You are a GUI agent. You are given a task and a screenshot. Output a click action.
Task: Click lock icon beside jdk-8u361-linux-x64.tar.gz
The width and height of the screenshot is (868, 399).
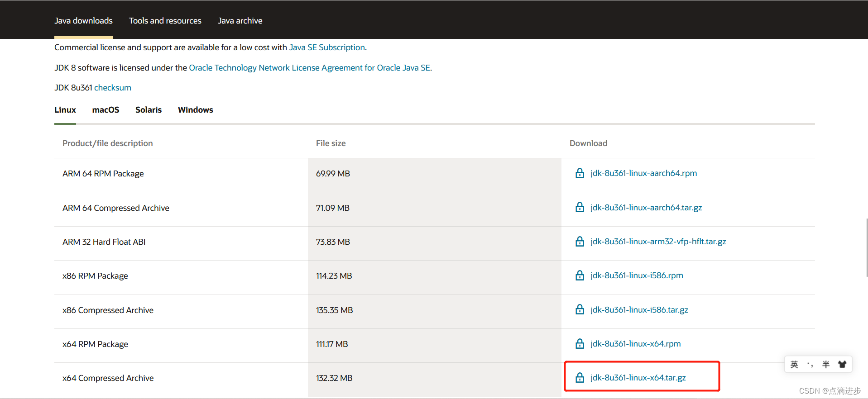click(x=580, y=378)
